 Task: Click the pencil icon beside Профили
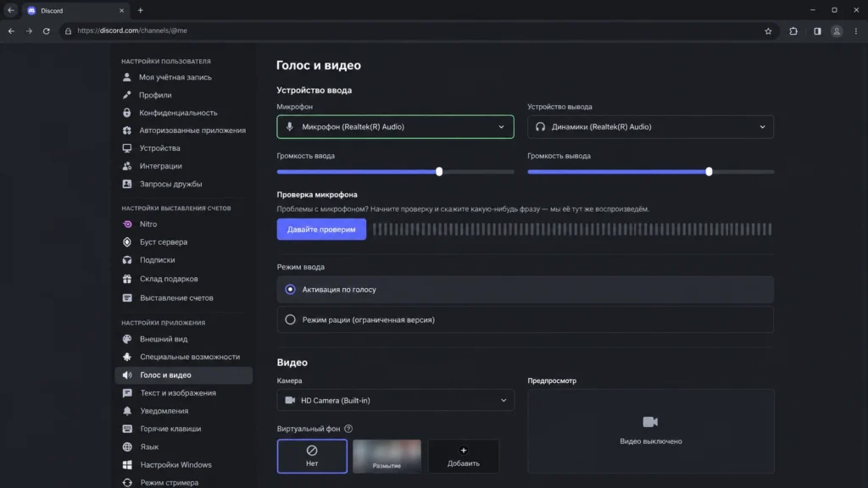(127, 95)
